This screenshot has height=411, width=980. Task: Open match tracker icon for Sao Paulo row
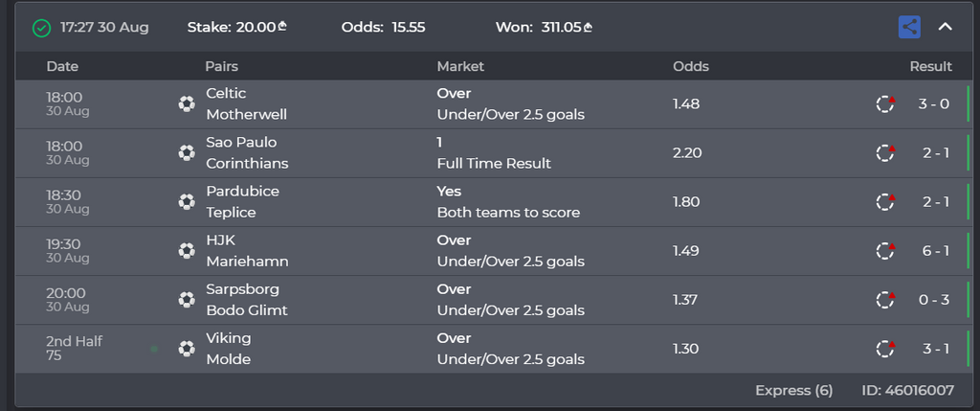coord(885,152)
